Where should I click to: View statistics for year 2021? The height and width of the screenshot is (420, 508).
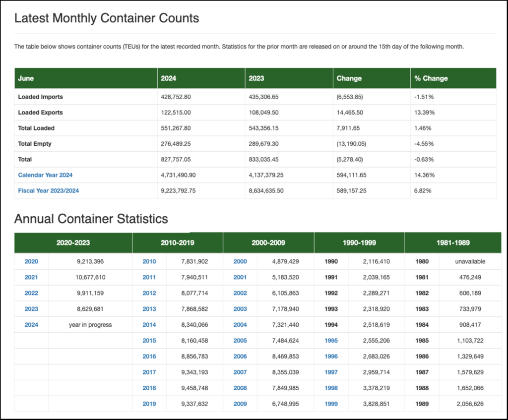31,277
